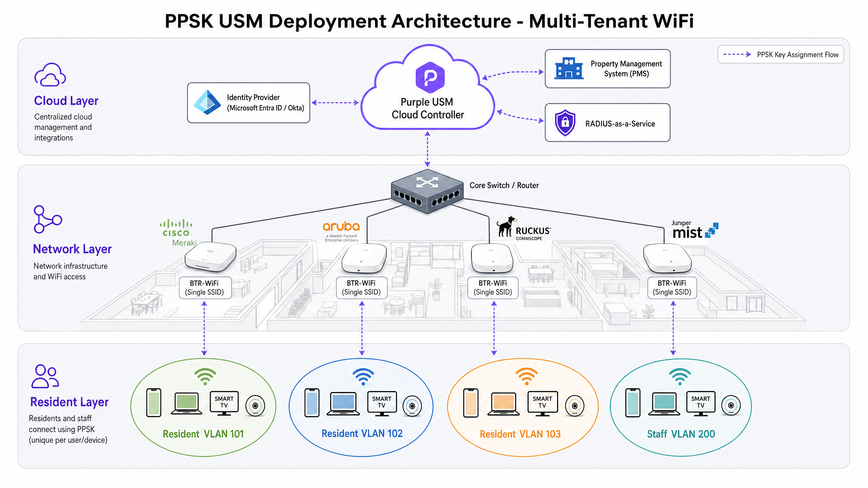Click the purple P logo in cloud
The height and width of the screenshot is (488, 868).
click(430, 77)
